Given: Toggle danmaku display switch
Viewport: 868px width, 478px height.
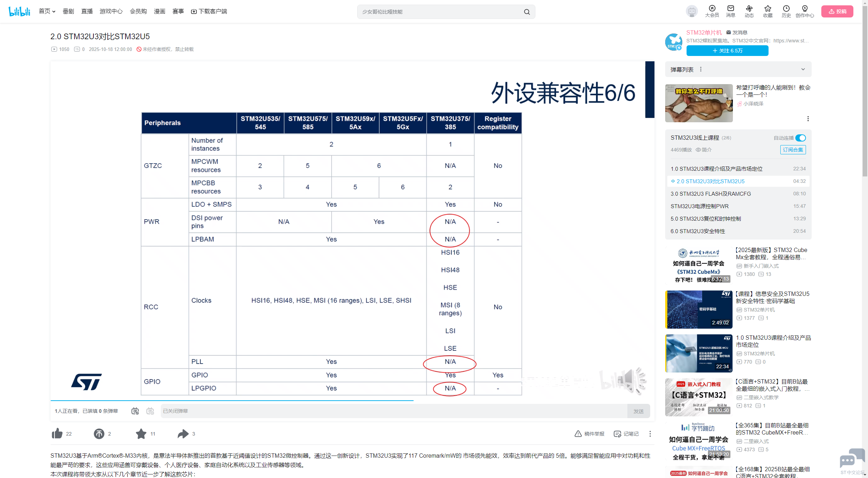Looking at the screenshot, I should [x=135, y=411].
